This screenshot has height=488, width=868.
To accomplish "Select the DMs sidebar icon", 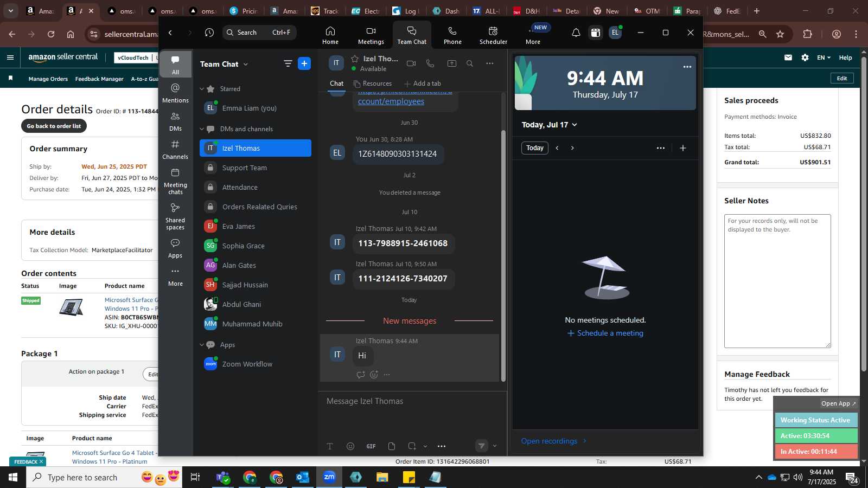I will click(175, 121).
